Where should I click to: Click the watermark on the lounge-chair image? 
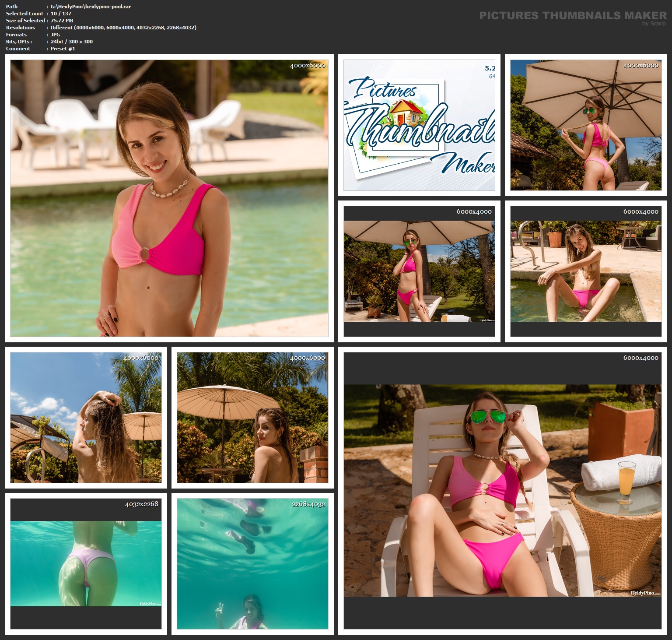pyautogui.click(x=646, y=593)
